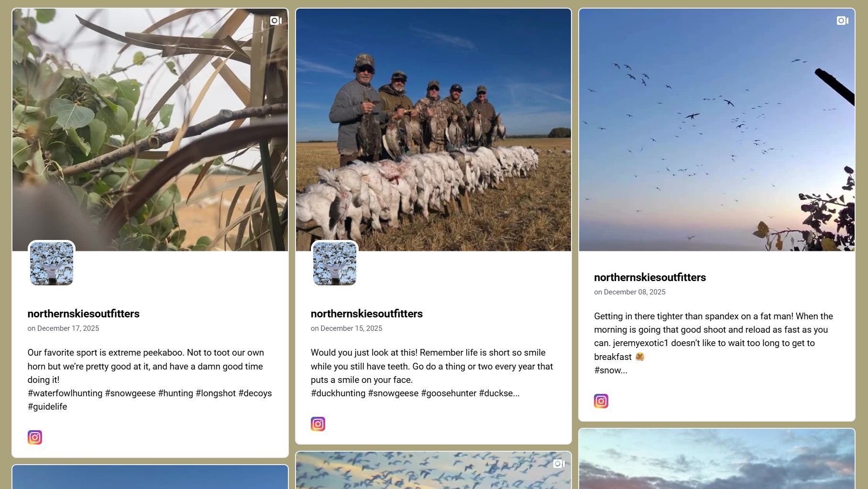
Task: Open the leafy blind video thumbnail
Action: pos(150,130)
